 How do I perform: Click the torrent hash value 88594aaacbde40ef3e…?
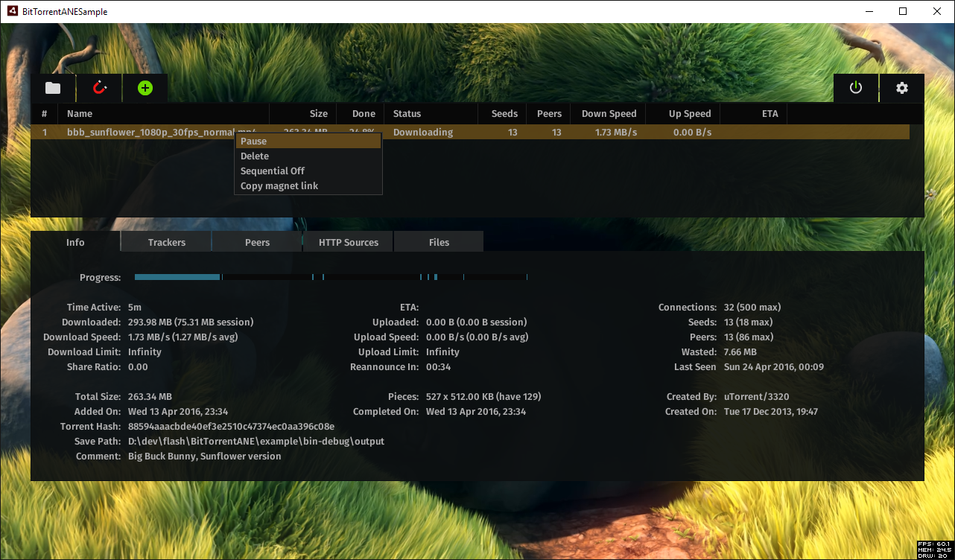(231, 427)
